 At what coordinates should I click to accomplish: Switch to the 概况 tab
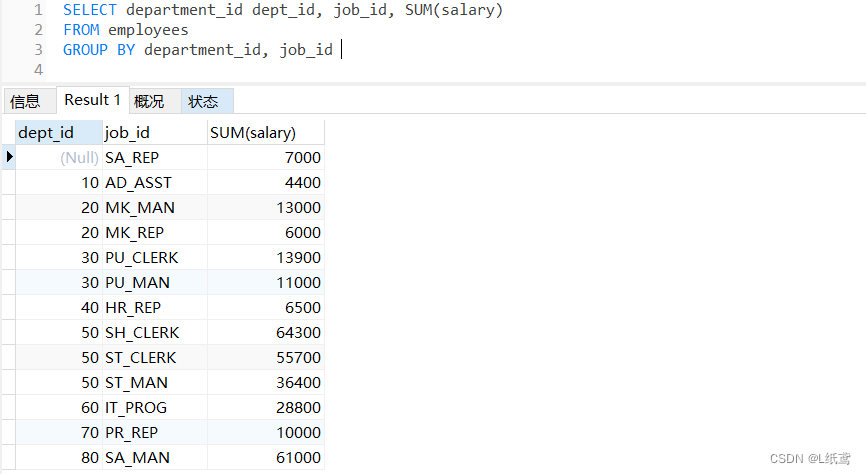[155, 101]
